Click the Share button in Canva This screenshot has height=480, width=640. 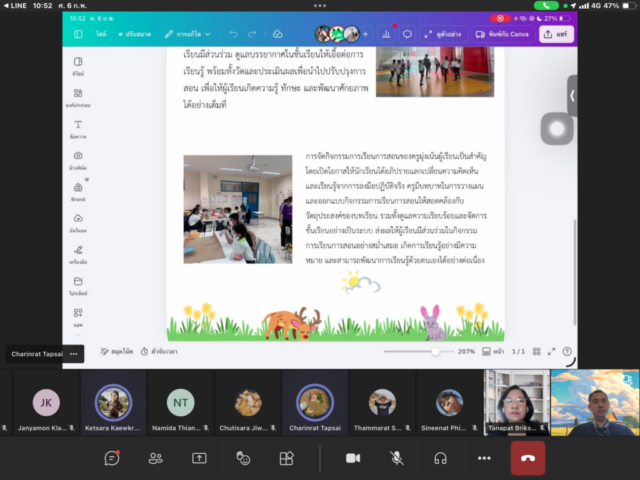click(556, 34)
